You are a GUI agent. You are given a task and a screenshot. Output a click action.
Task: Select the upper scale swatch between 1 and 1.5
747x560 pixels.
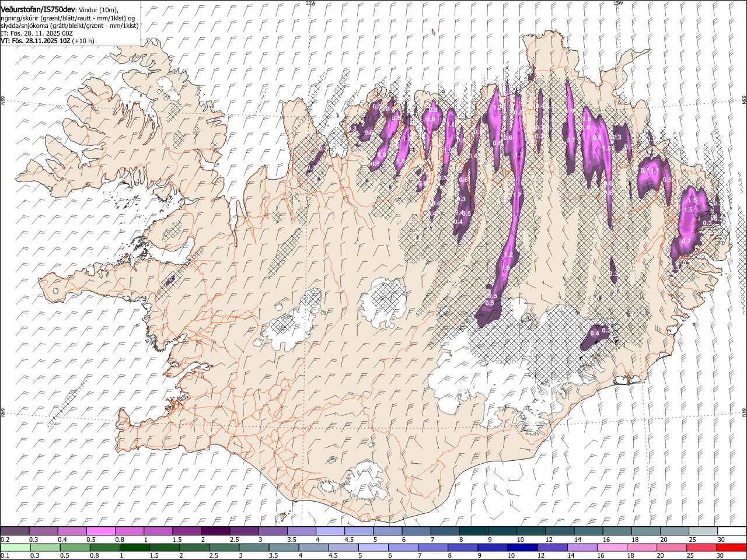(x=158, y=531)
